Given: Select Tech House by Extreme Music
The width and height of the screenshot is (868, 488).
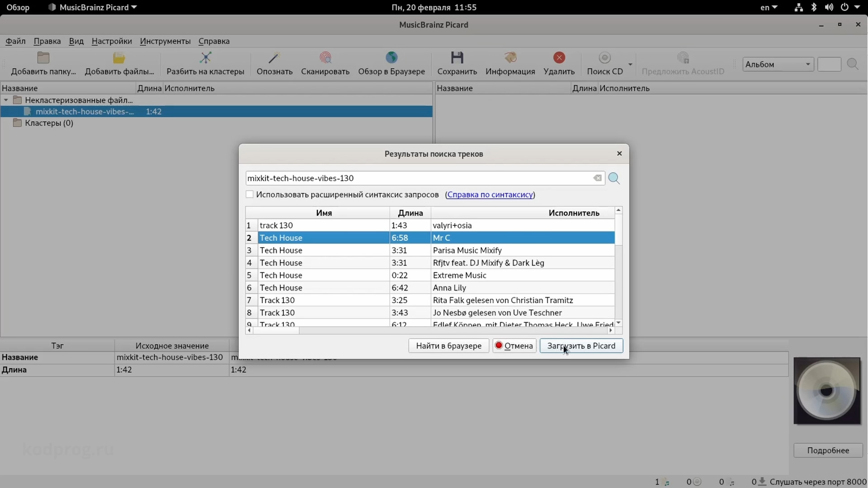Looking at the screenshot, I should [x=430, y=275].
